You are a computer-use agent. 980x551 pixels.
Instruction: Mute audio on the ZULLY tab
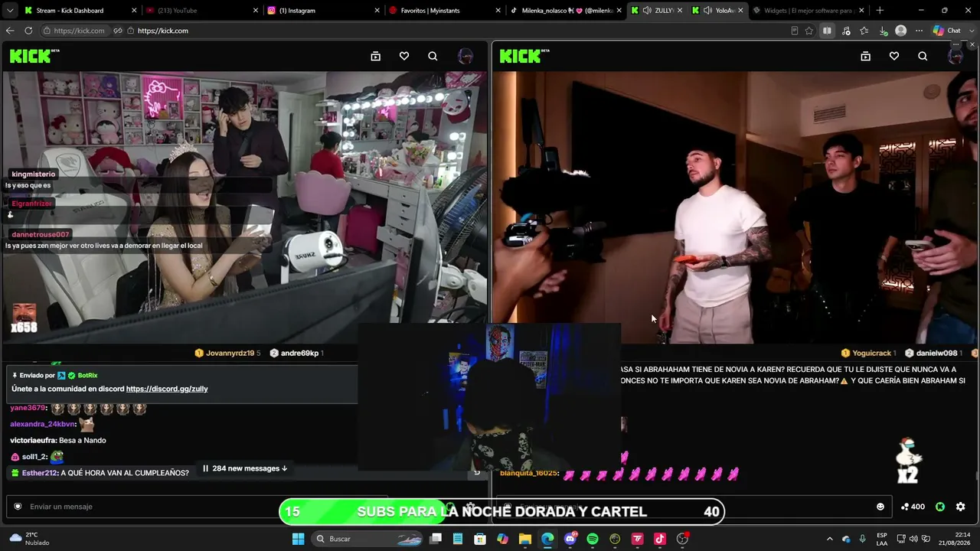tap(647, 11)
